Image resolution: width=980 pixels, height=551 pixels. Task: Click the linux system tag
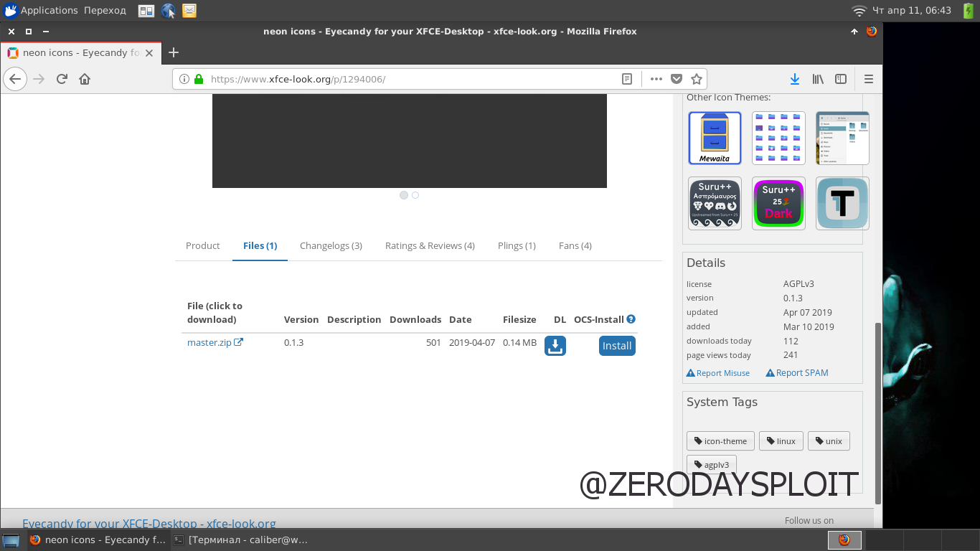[781, 441]
